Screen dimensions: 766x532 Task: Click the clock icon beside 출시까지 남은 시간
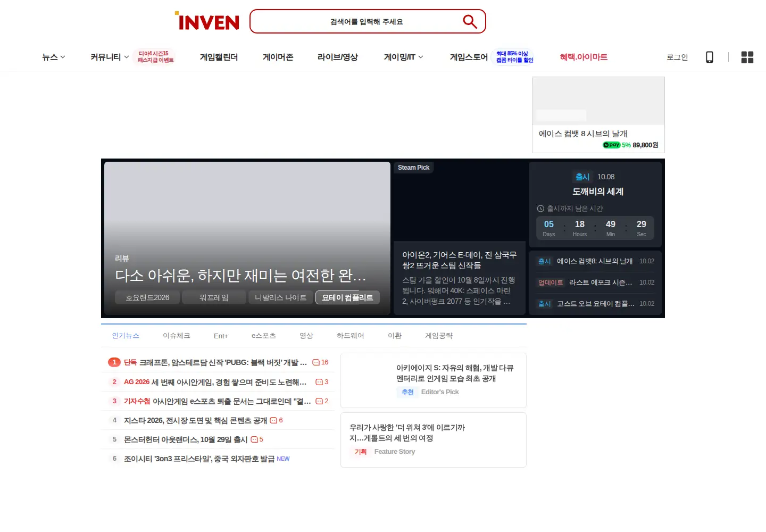coord(540,209)
